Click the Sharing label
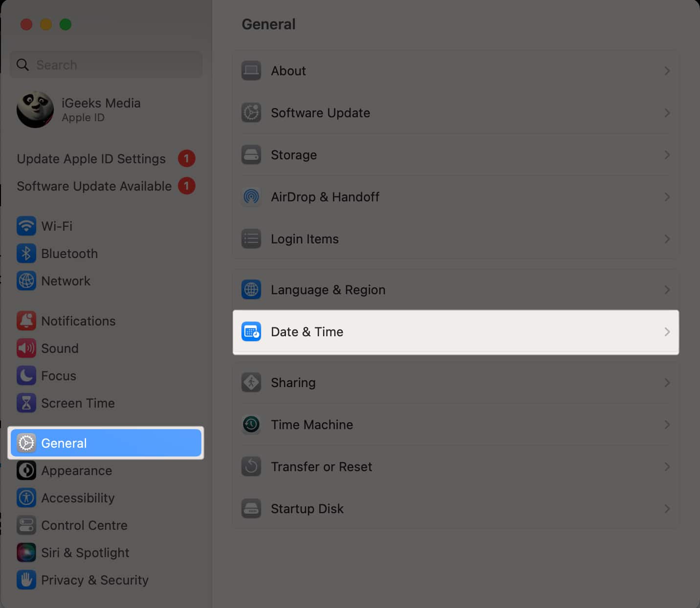The image size is (700, 608). [293, 383]
